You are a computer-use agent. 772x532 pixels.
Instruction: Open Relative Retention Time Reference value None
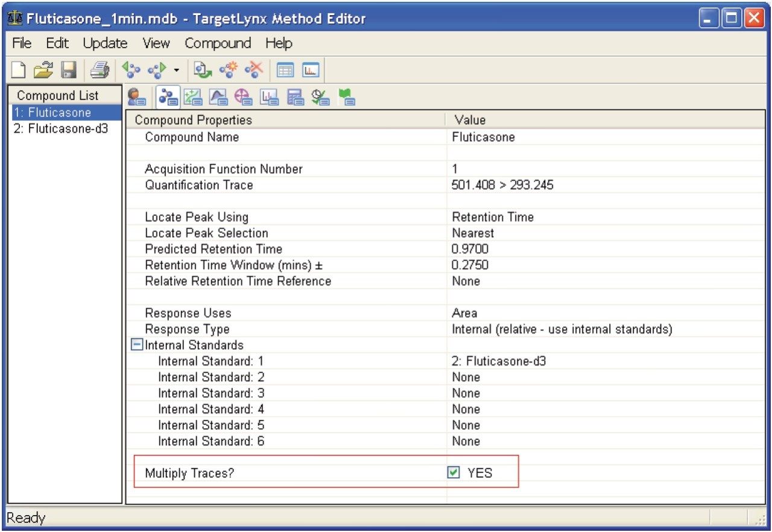click(466, 281)
